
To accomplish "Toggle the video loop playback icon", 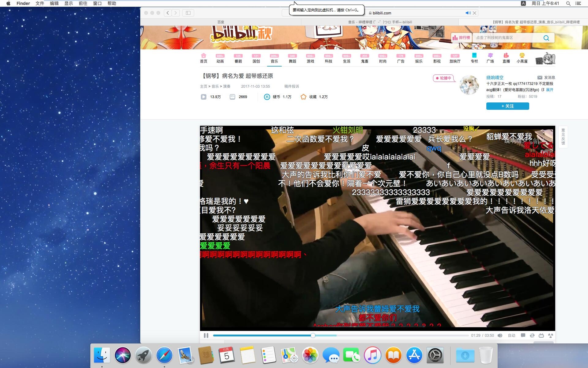I will point(532,335).
